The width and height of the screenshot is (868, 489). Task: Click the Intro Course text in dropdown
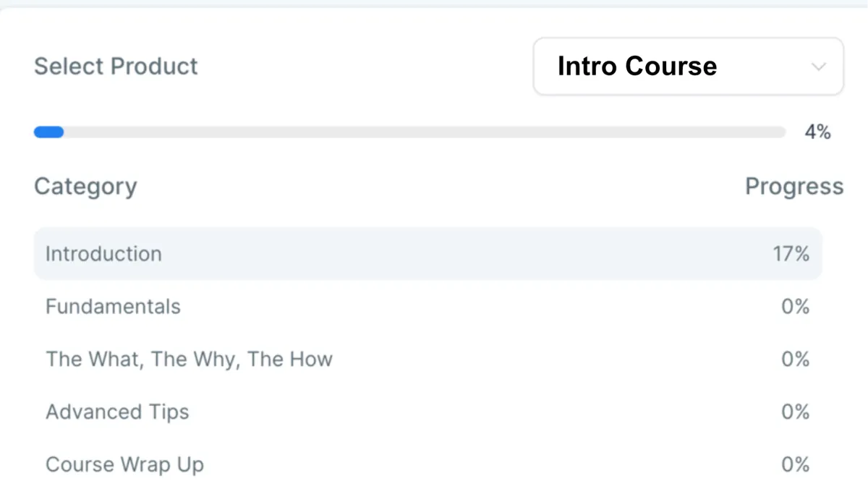click(637, 67)
